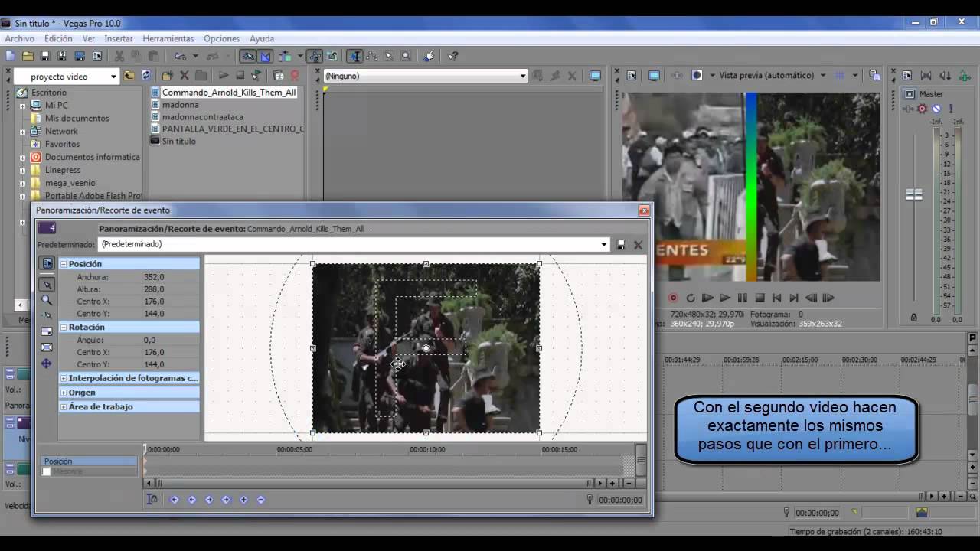The width and height of the screenshot is (980, 551).
Task: Toggle enable snapping in pan/crop sidebar
Action: pos(47,315)
